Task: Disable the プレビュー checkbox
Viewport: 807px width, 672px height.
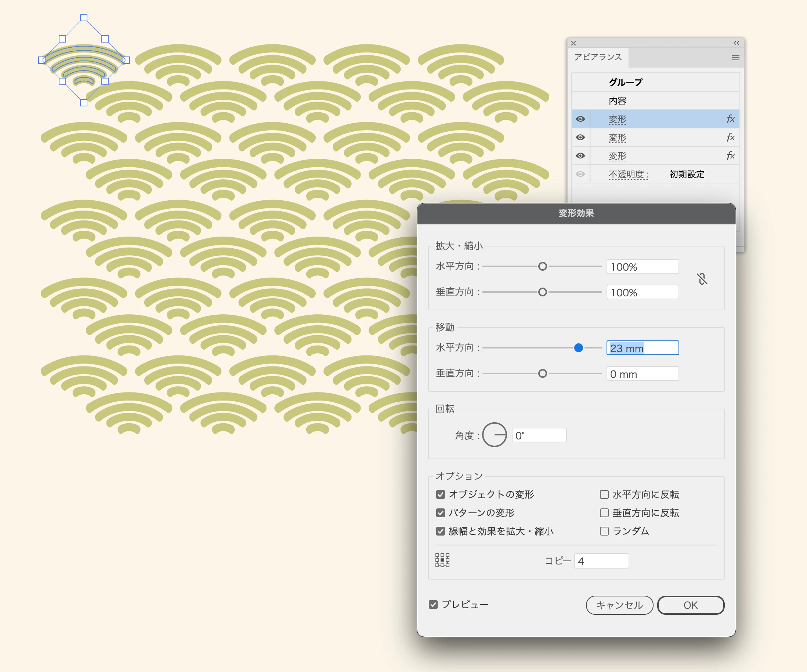Action: tap(433, 605)
